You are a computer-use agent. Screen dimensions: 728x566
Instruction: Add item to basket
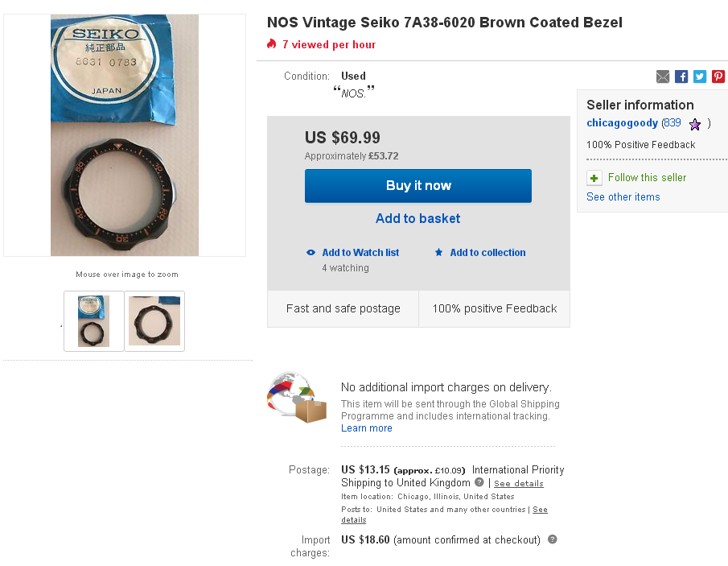pos(417,218)
